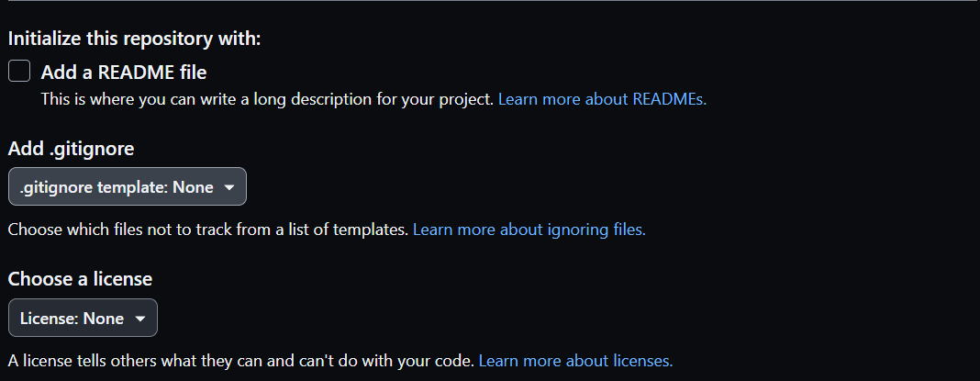This screenshot has height=381, width=980.
Task: Expand the License: None dropdown
Action: (84, 318)
